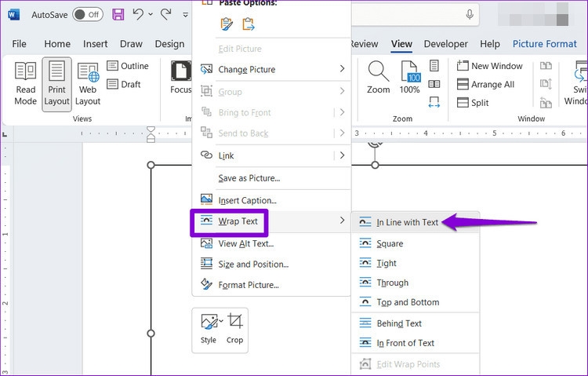588x376 pixels.
Task: Open the Picture Format tab
Action: click(544, 44)
